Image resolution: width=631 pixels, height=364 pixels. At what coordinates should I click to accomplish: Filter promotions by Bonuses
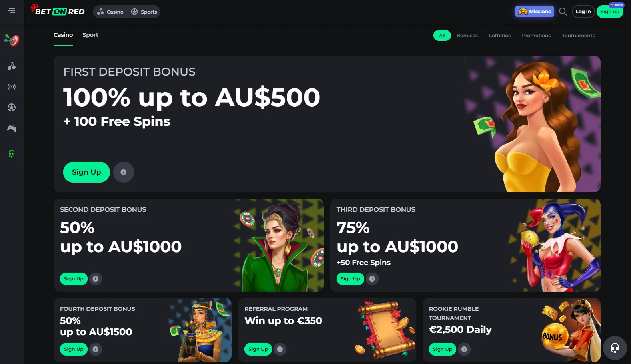(x=467, y=36)
